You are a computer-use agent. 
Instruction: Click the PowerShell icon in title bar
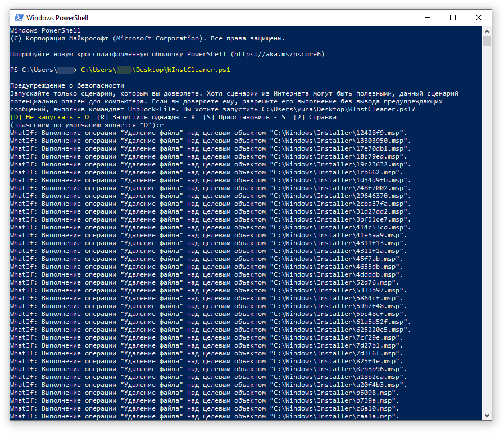(x=18, y=17)
